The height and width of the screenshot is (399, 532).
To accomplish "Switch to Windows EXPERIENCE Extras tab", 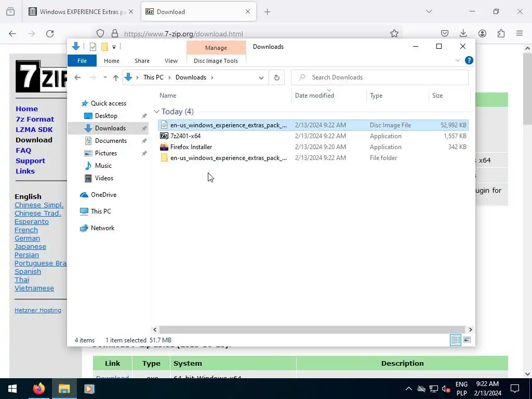I will (81, 11).
